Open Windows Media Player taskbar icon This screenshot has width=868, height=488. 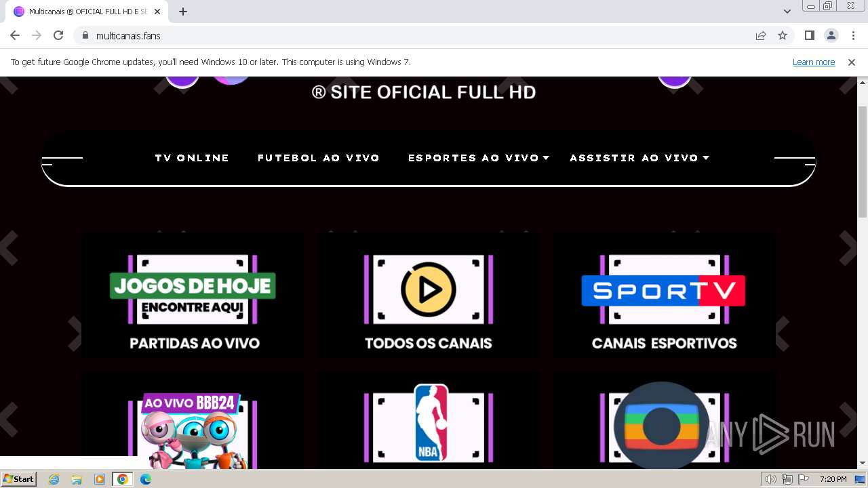(x=100, y=479)
